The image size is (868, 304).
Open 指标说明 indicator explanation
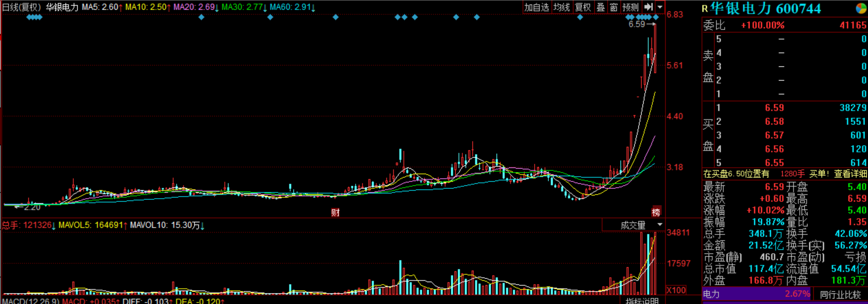tap(642, 301)
